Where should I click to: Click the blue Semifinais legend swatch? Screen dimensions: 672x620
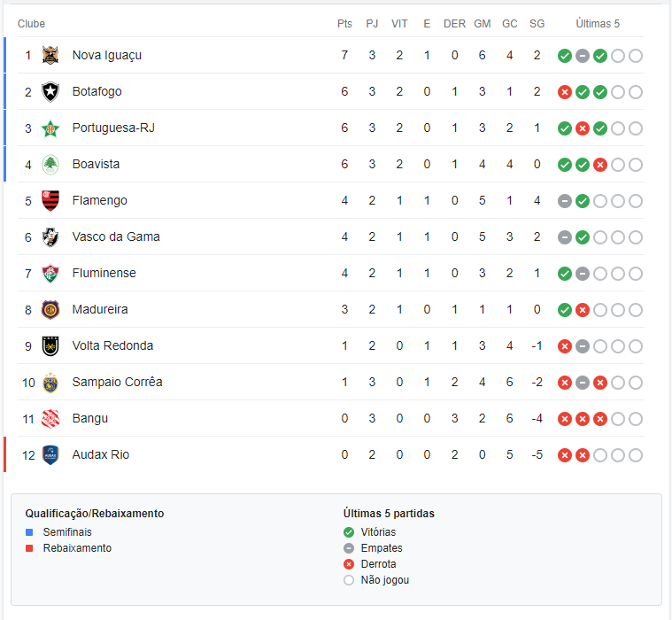point(29,532)
